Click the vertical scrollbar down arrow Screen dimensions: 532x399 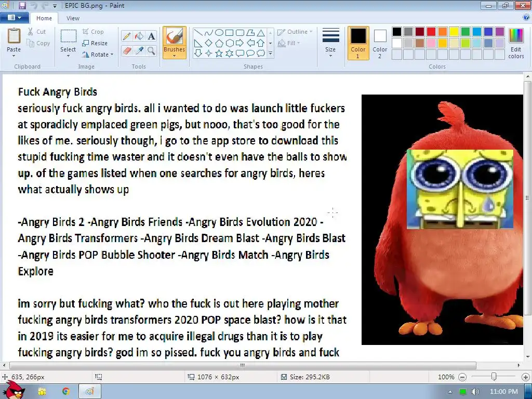pyautogui.click(x=528, y=357)
